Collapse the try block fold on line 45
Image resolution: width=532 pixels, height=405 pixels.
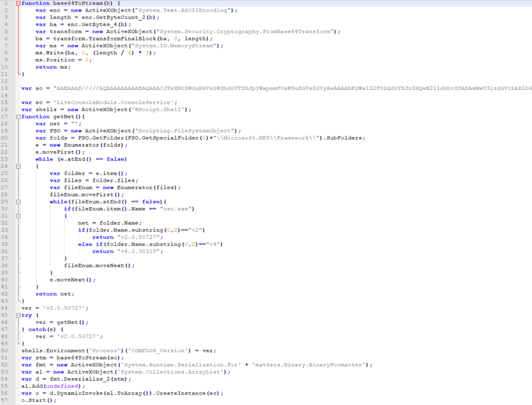tap(18, 315)
